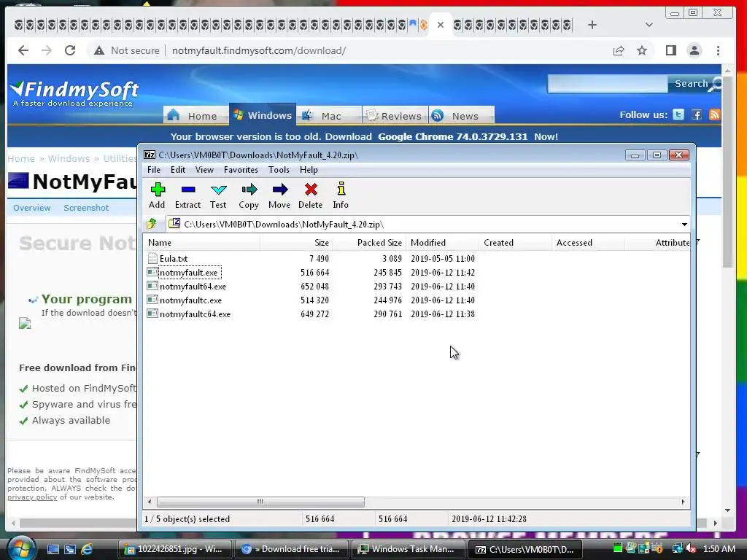Open the Overview link on the webpage

click(32, 208)
